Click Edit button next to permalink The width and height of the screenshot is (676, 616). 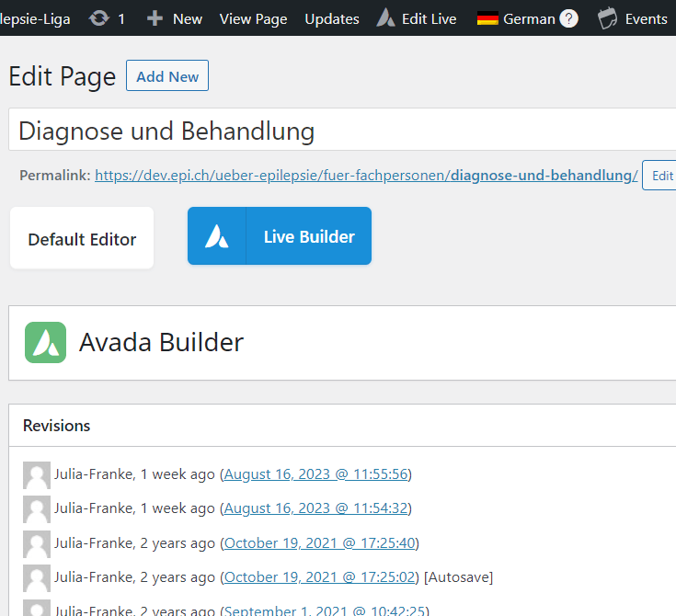[661, 176]
